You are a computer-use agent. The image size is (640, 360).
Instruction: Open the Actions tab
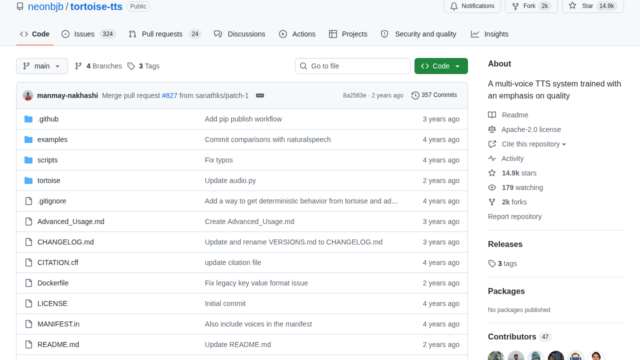pyautogui.click(x=297, y=34)
